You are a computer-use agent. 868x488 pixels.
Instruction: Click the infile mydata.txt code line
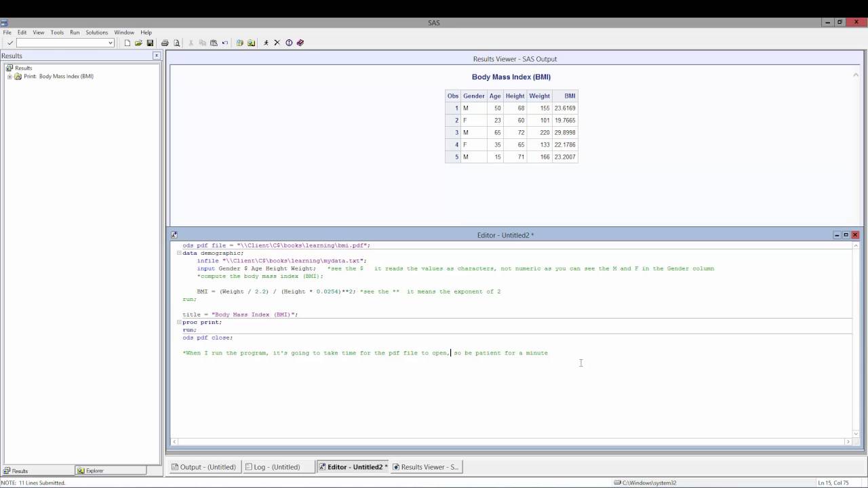tap(282, 261)
